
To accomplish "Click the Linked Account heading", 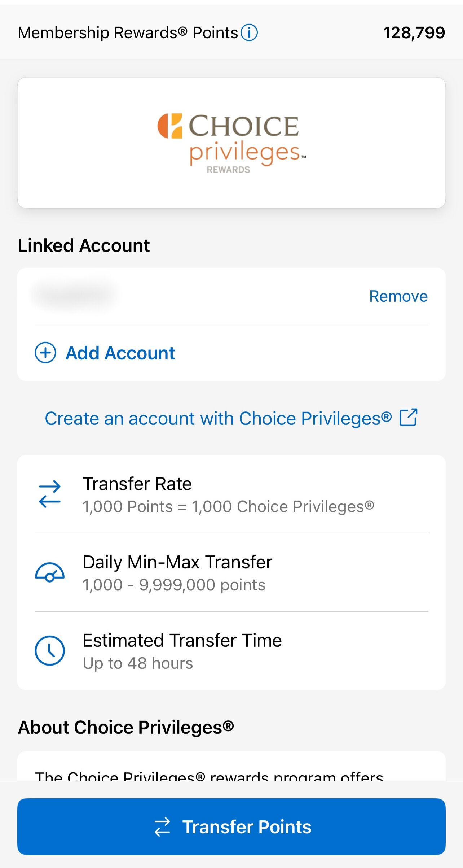I will (x=84, y=245).
